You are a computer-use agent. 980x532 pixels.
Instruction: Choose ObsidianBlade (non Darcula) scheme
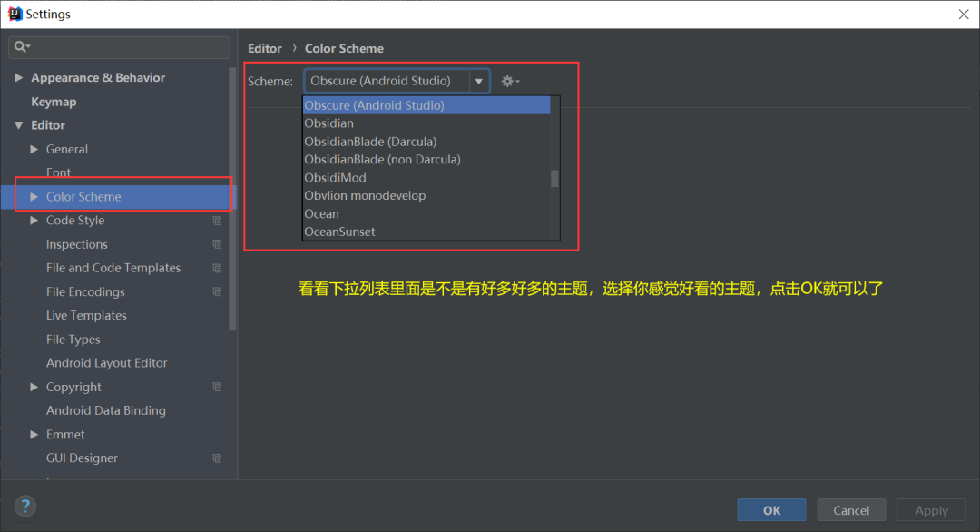click(x=426, y=160)
